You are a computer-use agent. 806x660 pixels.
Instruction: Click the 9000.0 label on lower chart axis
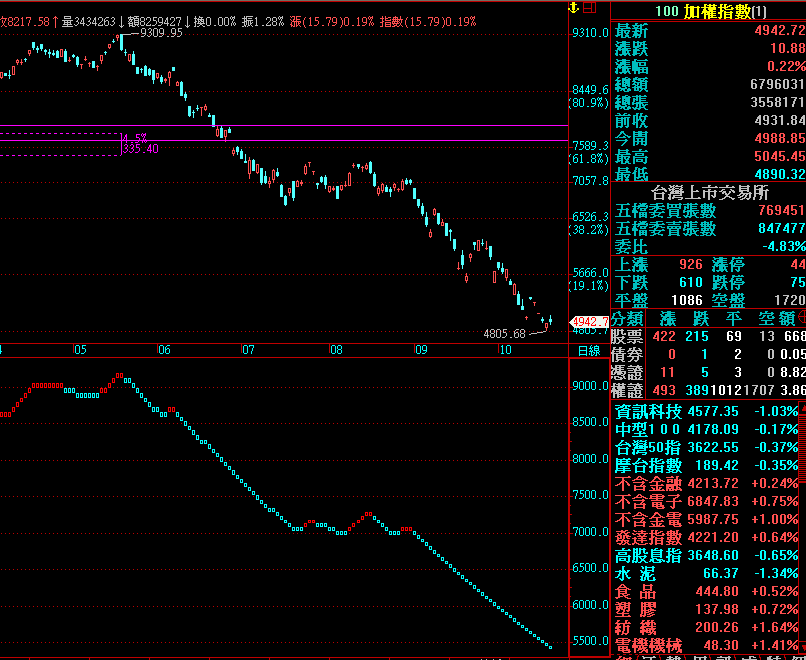click(x=590, y=386)
